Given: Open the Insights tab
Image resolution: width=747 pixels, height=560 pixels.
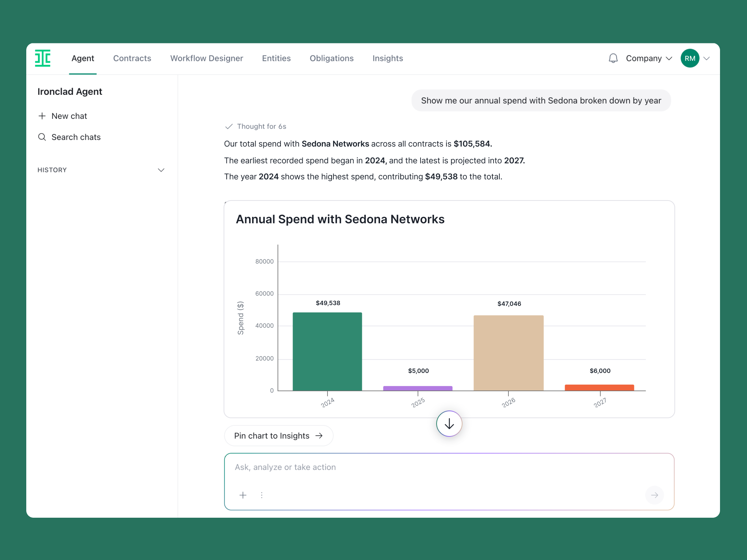Looking at the screenshot, I should point(388,58).
